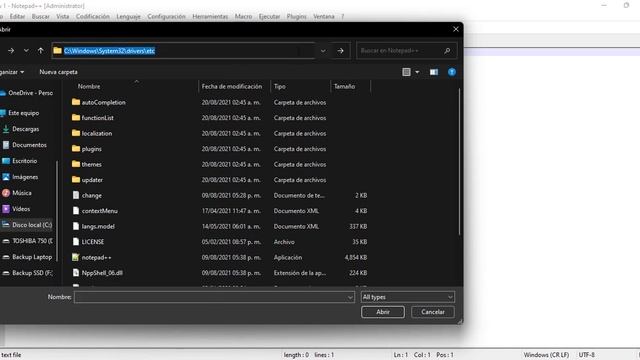Open the Configuración menu
The width and height of the screenshot is (640, 360).
[166, 16]
